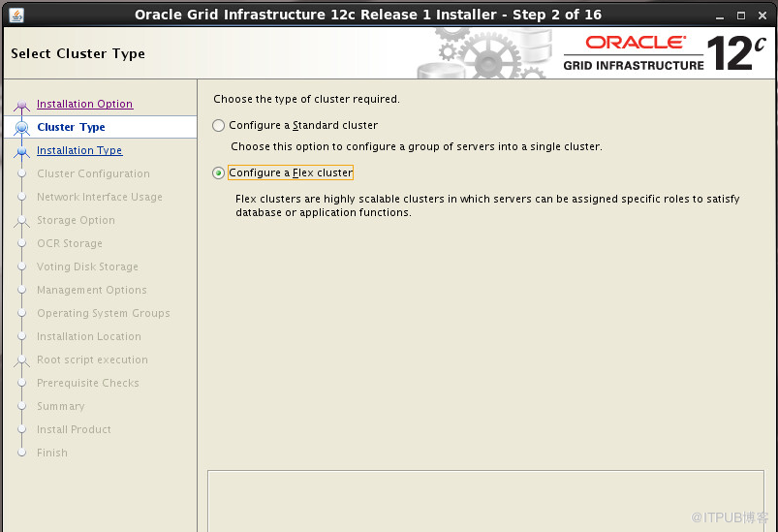Click the Operating System Groups step label
Viewport: 778px width, 532px height.
pyautogui.click(x=104, y=313)
